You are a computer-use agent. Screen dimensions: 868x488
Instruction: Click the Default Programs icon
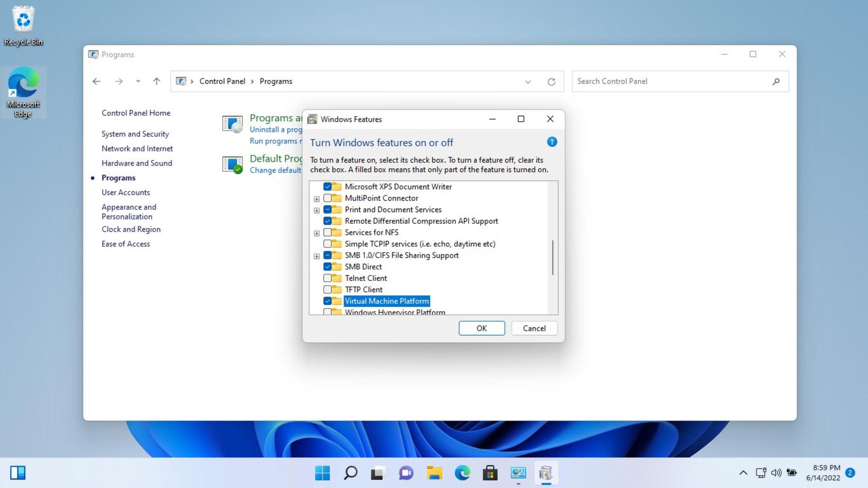(232, 165)
